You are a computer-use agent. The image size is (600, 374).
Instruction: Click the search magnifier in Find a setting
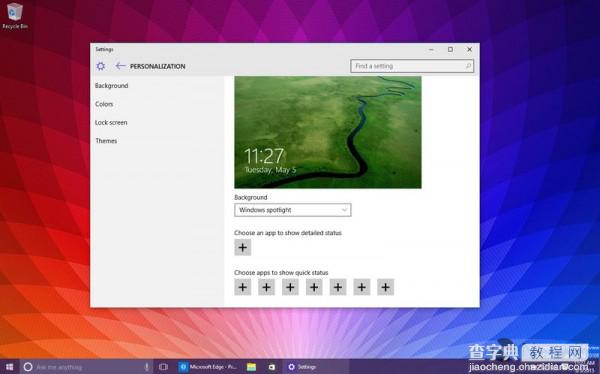468,66
